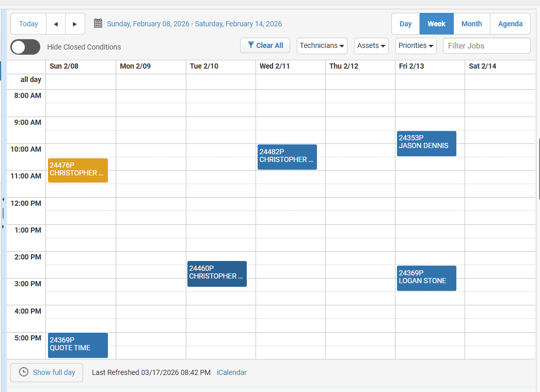Click the clock icon on Show full day
The image size is (540, 392).
tap(24, 372)
